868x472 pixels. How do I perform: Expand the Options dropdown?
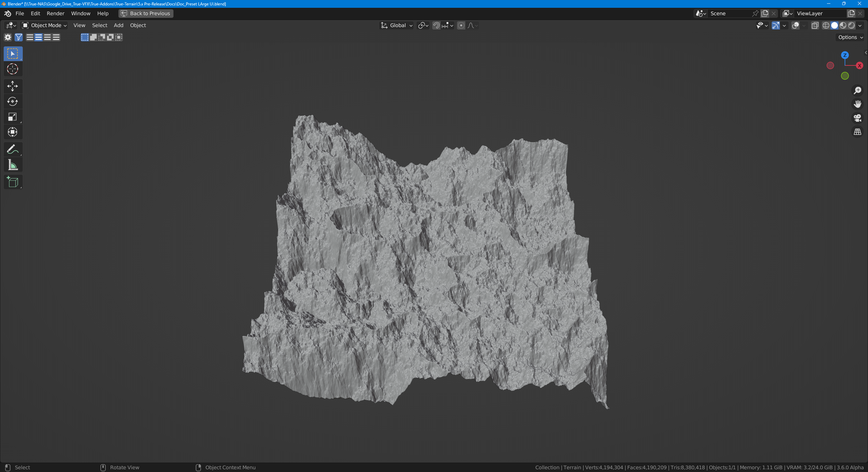point(850,37)
